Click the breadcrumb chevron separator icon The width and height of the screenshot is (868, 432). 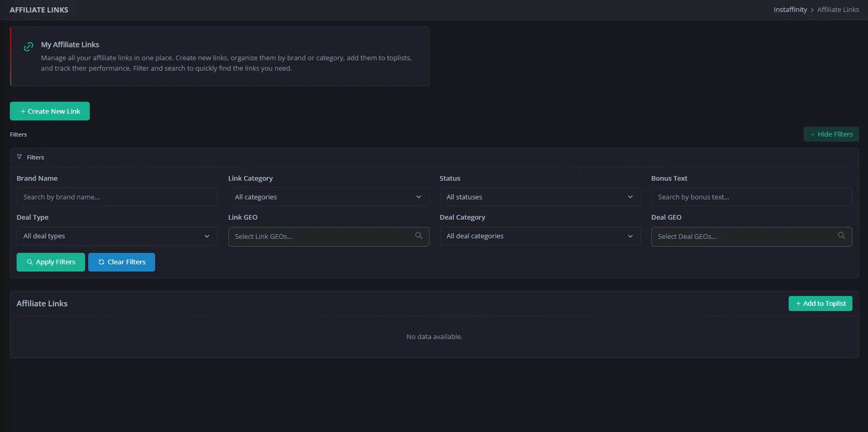[x=812, y=10]
